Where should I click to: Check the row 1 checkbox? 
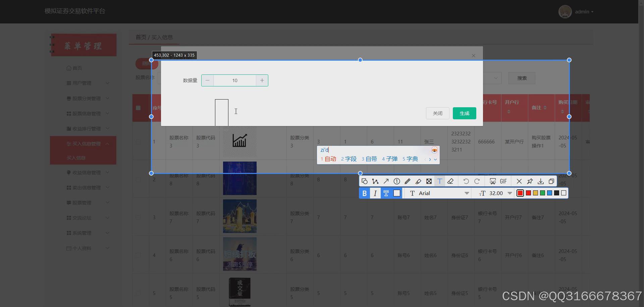pyautogui.click(x=138, y=142)
